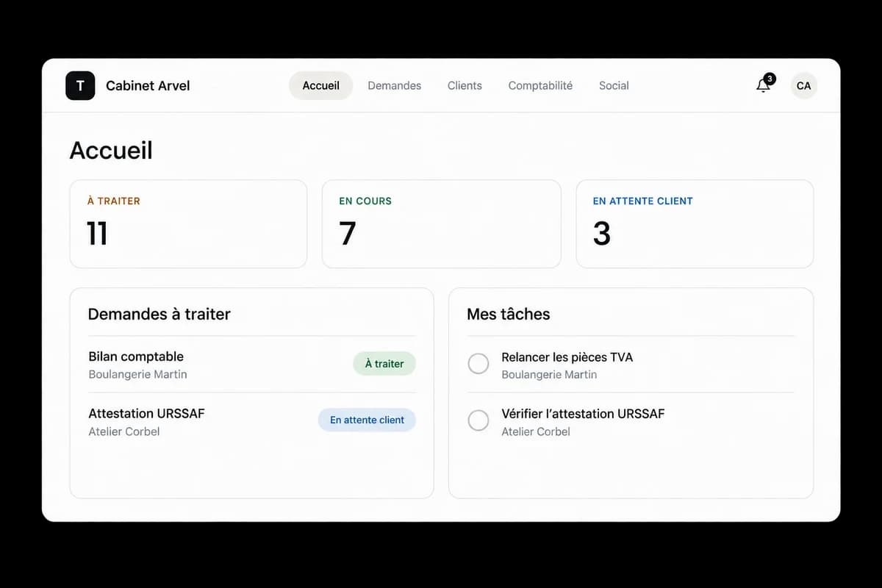Open the Bilan comptable request
Image resolution: width=882 pixels, height=588 pixels.
[251, 365]
